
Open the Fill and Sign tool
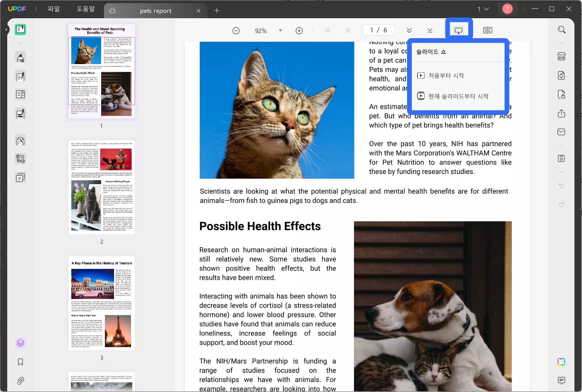tap(20, 114)
